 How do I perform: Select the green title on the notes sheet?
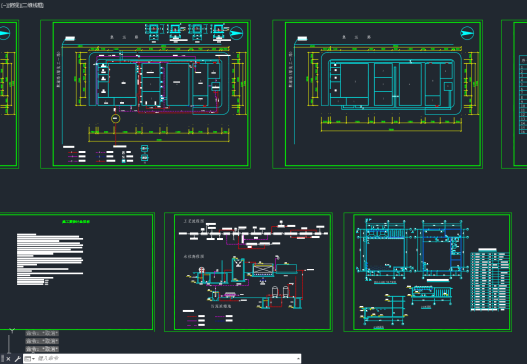76,222
